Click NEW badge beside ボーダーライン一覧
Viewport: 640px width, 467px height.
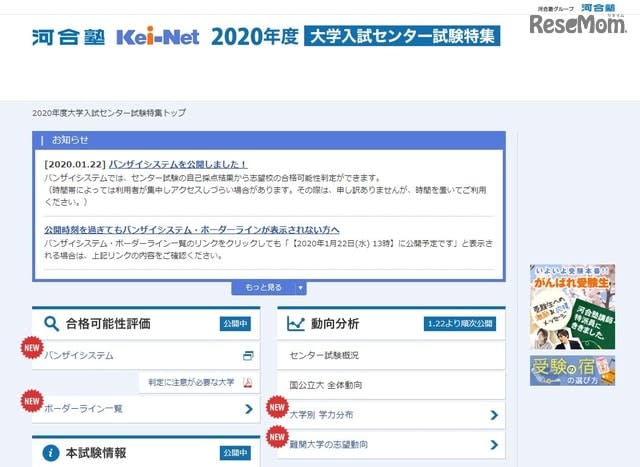coord(32,401)
